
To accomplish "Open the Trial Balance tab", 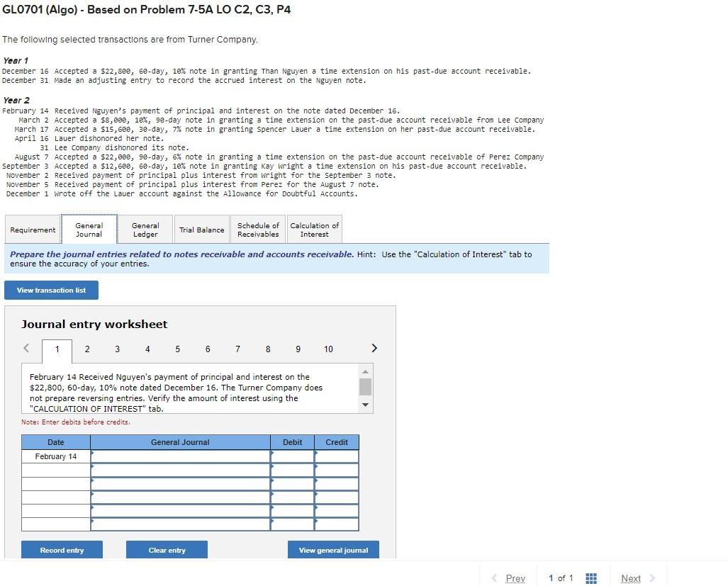I will pos(201,228).
